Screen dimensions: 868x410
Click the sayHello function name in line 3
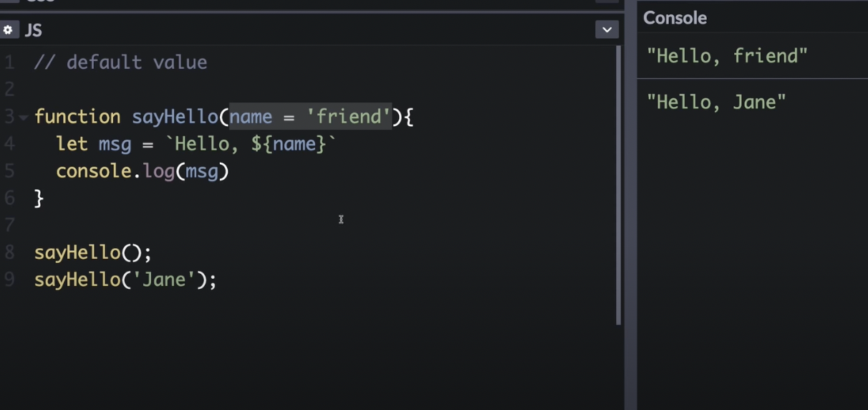[x=175, y=117]
